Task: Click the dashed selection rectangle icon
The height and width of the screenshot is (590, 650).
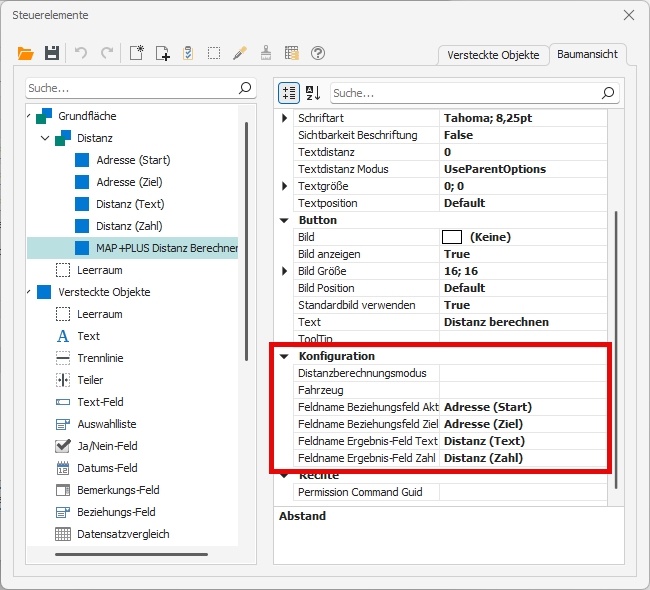Action: [214, 53]
